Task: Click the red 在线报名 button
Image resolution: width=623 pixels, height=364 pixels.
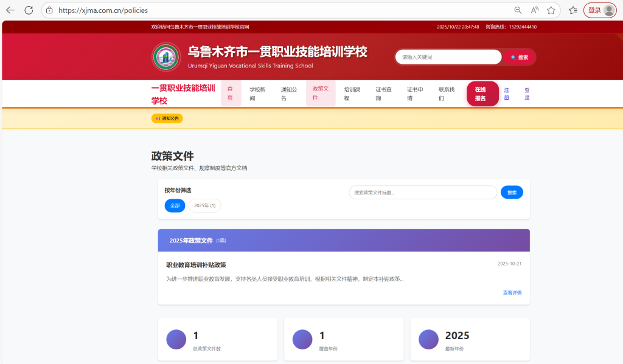Action: tap(482, 94)
